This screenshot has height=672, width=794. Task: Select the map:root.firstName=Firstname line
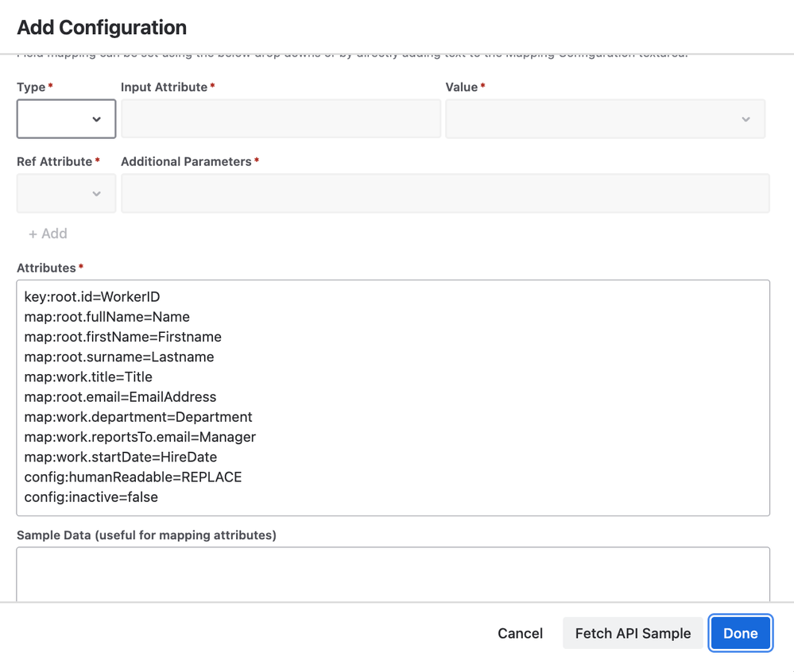(123, 337)
